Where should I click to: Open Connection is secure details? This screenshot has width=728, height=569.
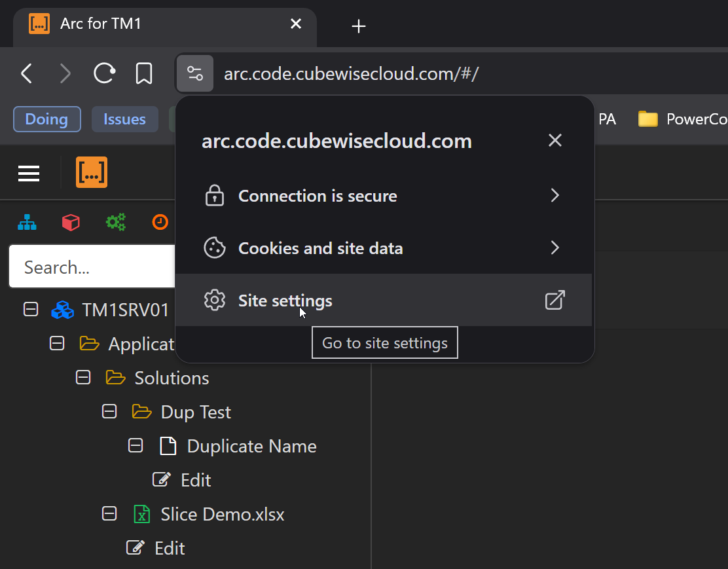(x=384, y=196)
